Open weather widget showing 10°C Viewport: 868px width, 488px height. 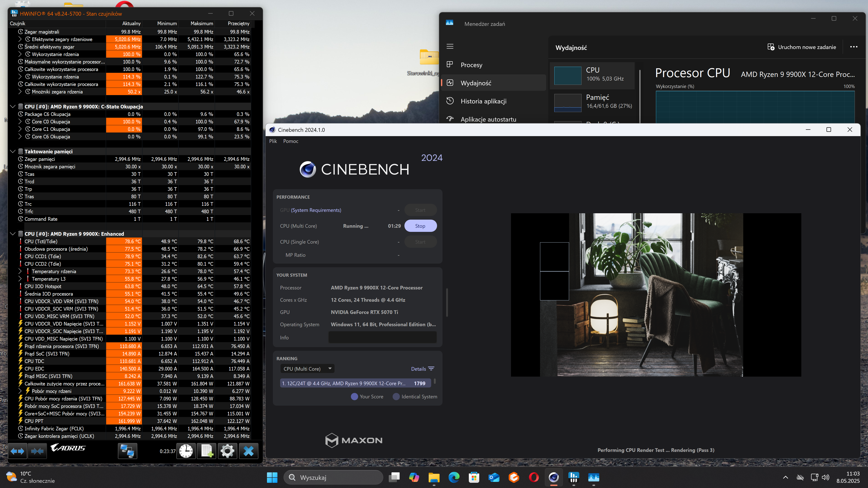tap(30, 477)
